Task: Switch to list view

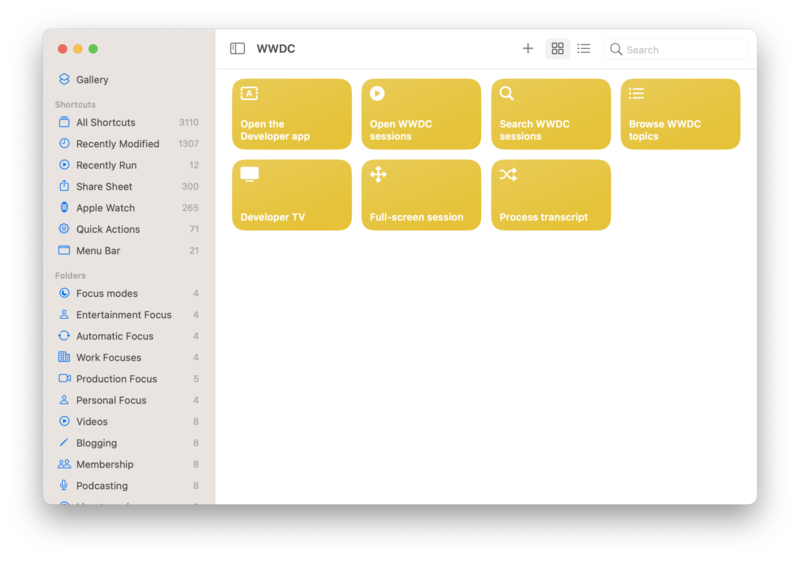Action: [x=584, y=49]
